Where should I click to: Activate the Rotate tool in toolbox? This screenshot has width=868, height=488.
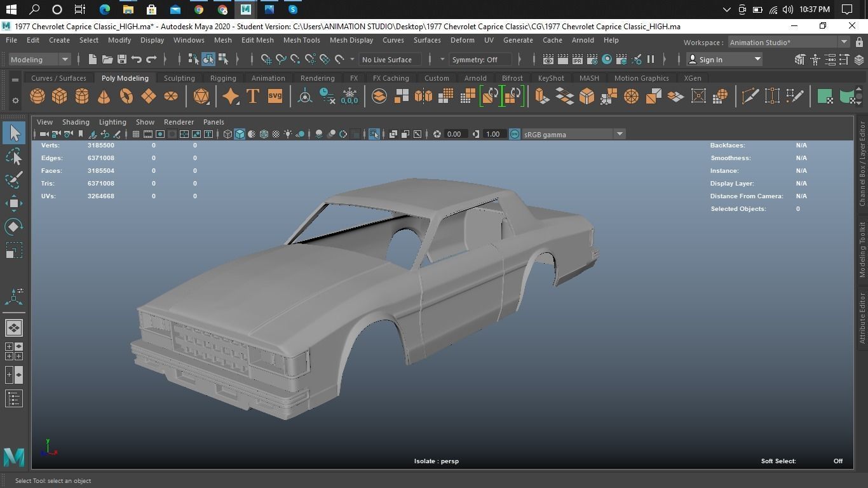[x=14, y=227]
